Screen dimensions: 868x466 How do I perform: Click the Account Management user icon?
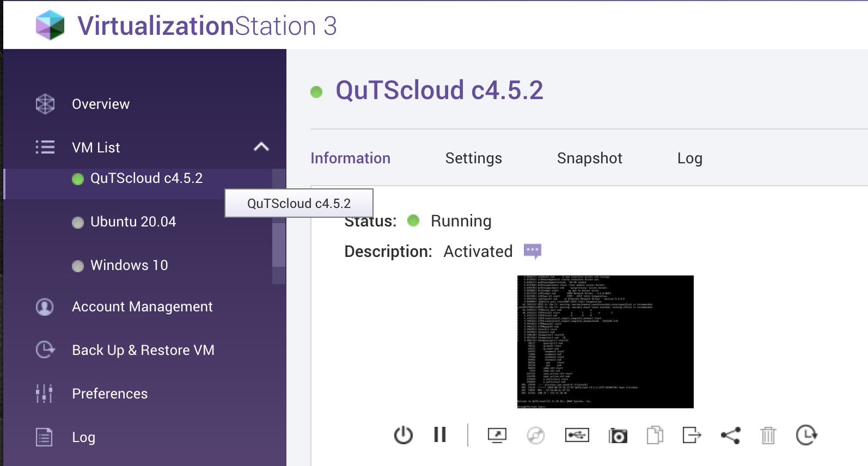[x=45, y=307]
